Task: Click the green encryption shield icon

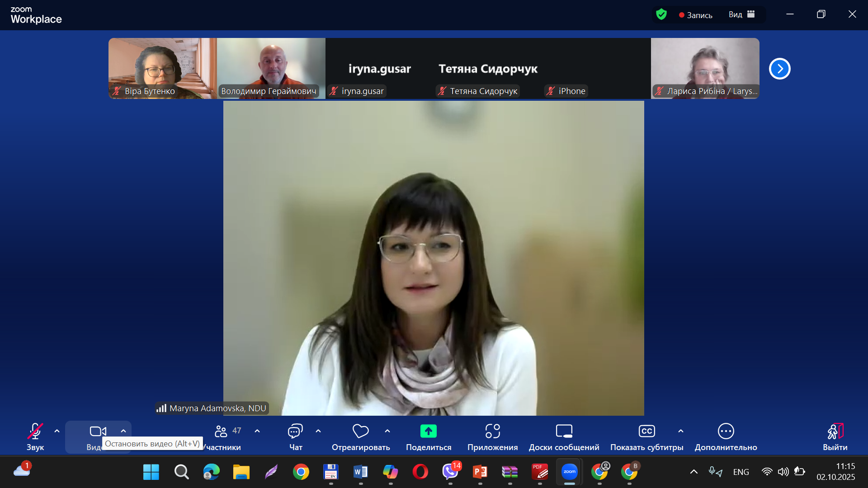Action: point(661,14)
